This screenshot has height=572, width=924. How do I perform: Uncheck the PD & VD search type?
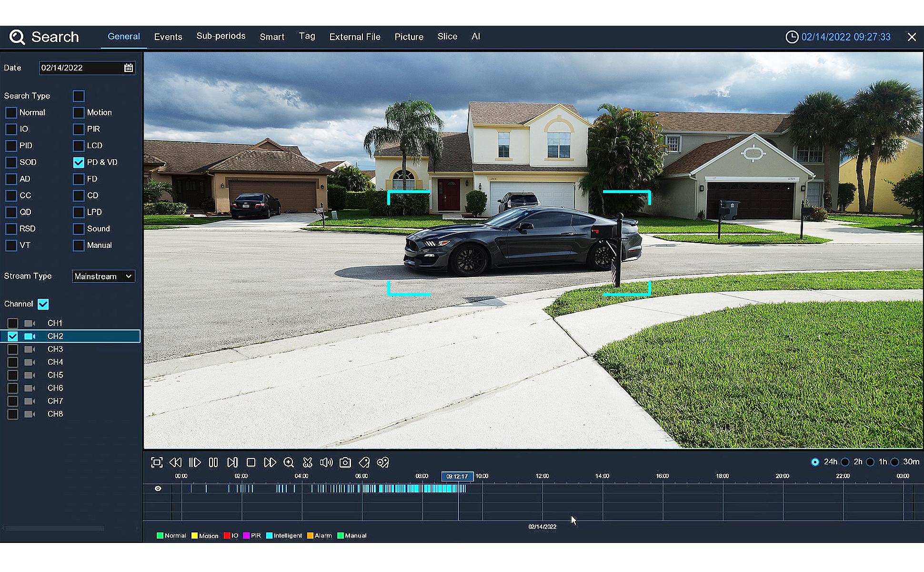click(x=79, y=163)
